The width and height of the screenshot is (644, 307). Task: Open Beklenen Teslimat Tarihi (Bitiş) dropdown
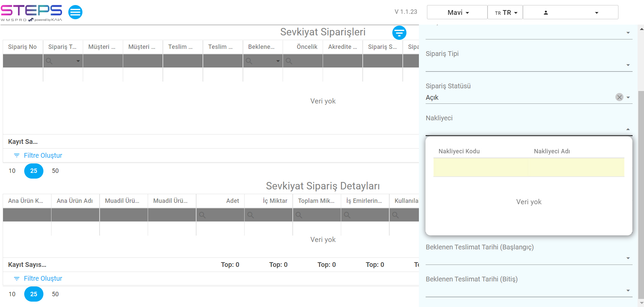coord(628,290)
